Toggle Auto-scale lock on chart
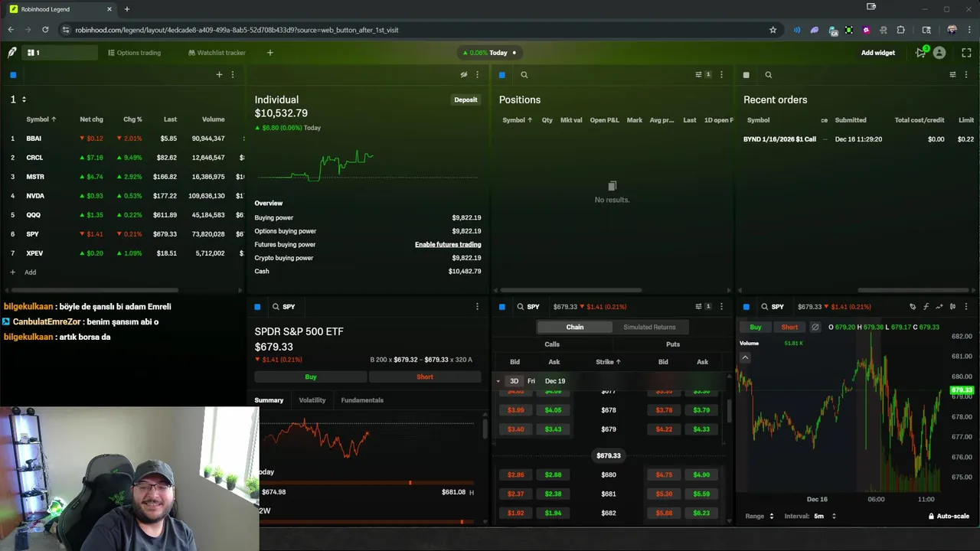Screen dimensions: 980x551 click(x=949, y=517)
